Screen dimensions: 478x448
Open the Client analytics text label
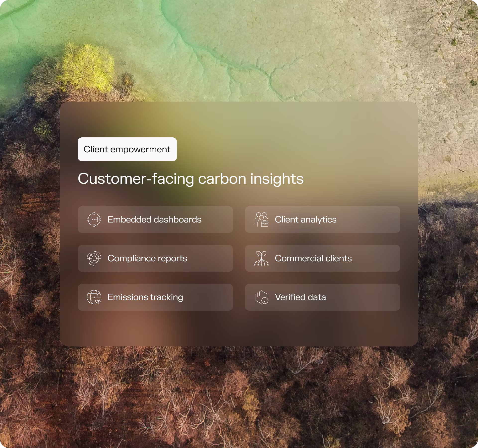[305, 220]
